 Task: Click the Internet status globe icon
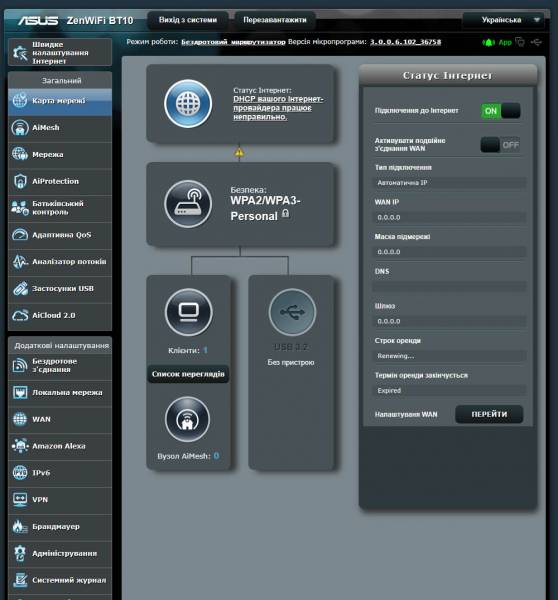click(x=188, y=104)
